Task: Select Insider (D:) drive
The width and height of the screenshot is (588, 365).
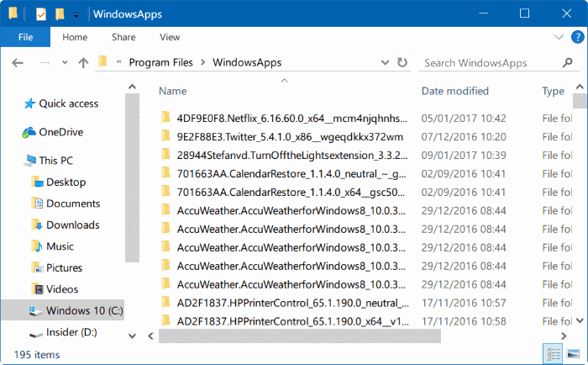Action: [x=64, y=332]
